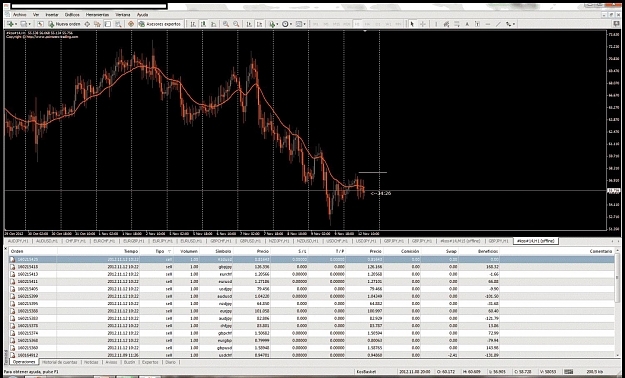Open the Historial de cuentas tab
Screen dimensions: 625x378
59,362
